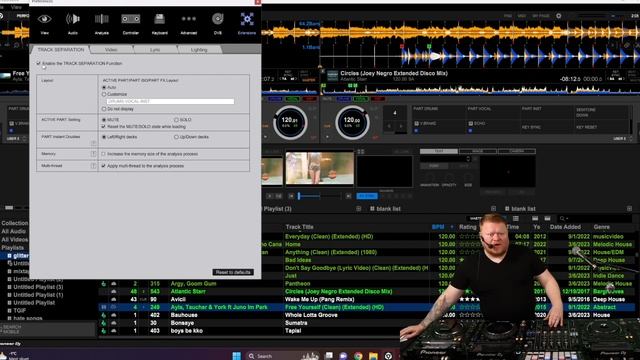Image resolution: width=640 pixels, height=360 pixels.
Task: Click the KEY SYNC pad
Action: tap(531, 127)
